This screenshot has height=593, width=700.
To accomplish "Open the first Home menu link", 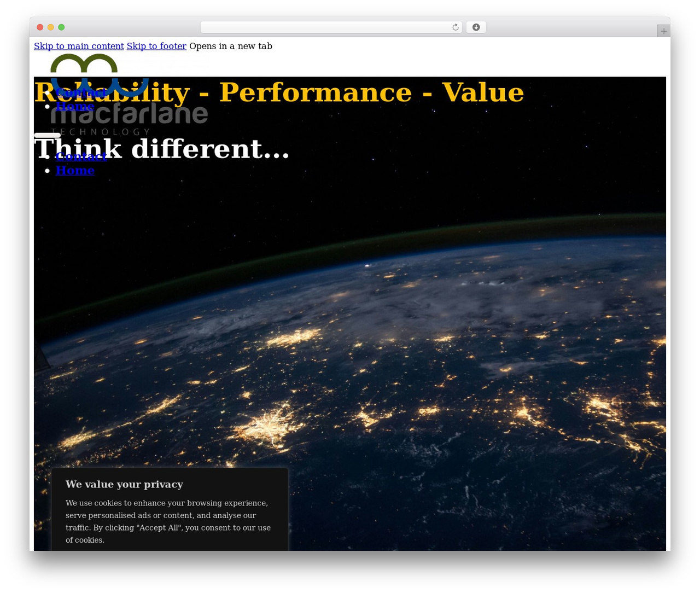I will 75,106.
